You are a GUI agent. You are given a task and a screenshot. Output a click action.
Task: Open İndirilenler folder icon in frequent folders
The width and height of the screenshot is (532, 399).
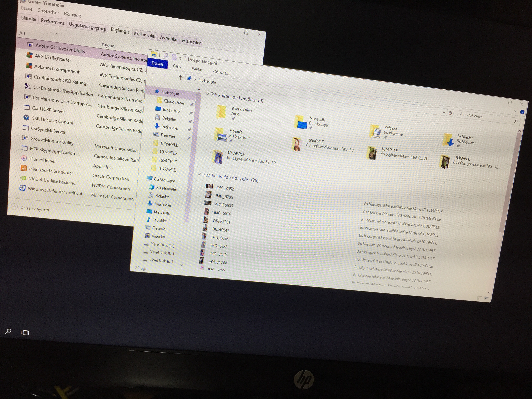449,140
